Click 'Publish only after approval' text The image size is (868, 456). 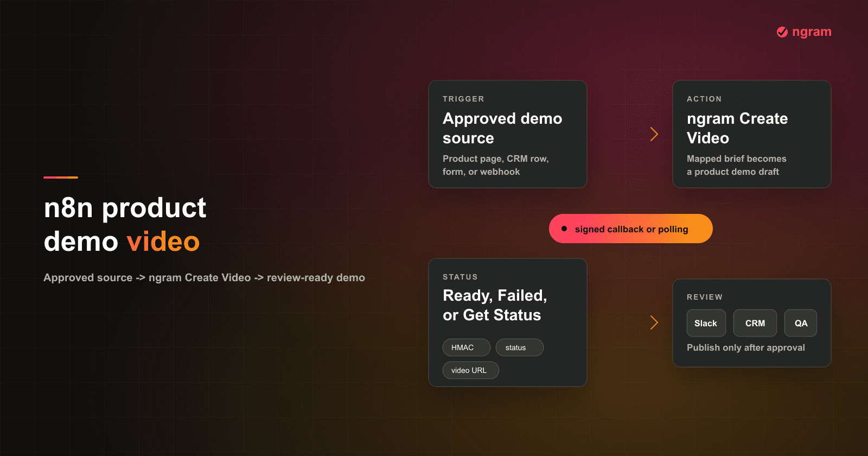click(746, 347)
